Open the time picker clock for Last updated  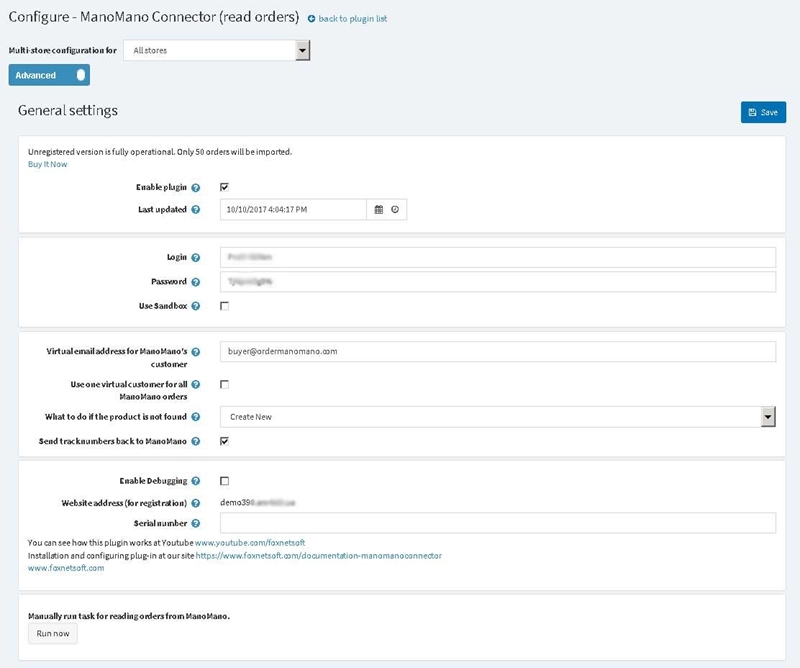tap(395, 210)
